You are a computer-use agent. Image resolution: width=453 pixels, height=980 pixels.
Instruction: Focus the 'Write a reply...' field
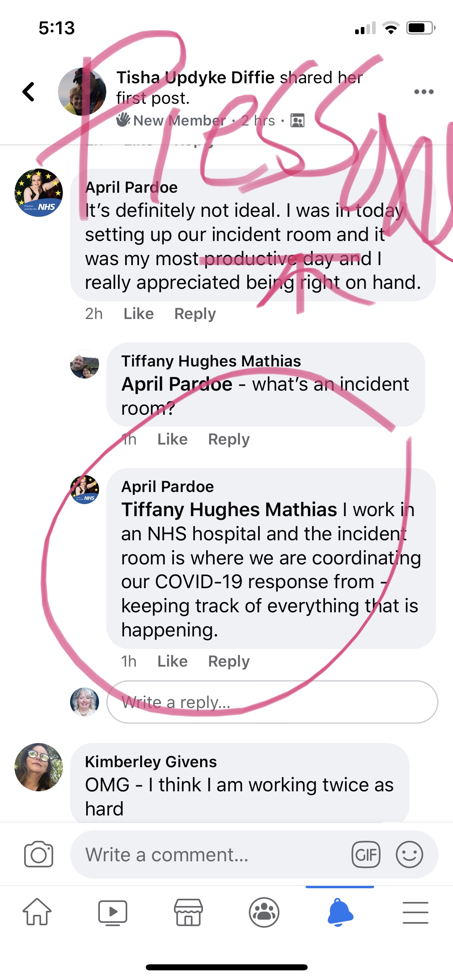pos(272,702)
